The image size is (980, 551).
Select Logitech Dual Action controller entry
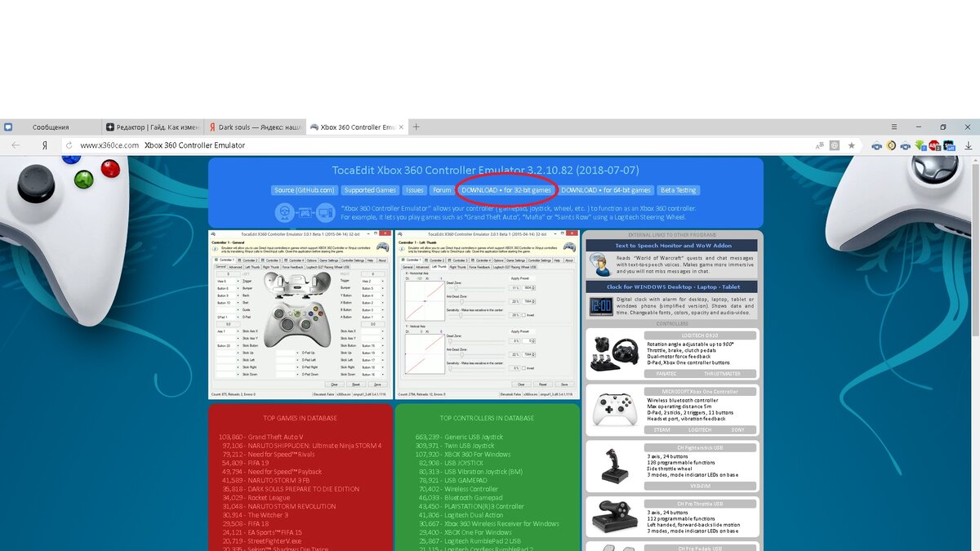[x=461, y=515]
